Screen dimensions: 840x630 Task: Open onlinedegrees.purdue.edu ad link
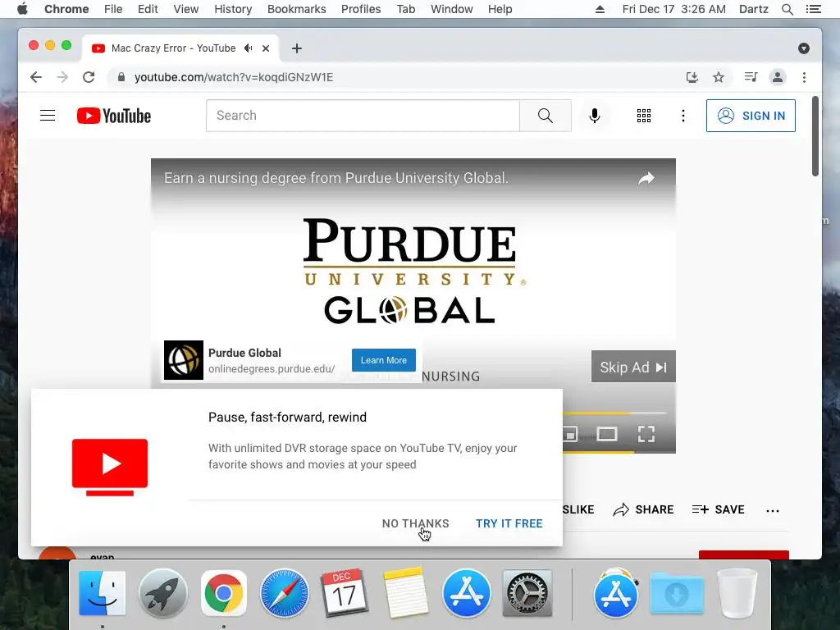[272, 368]
